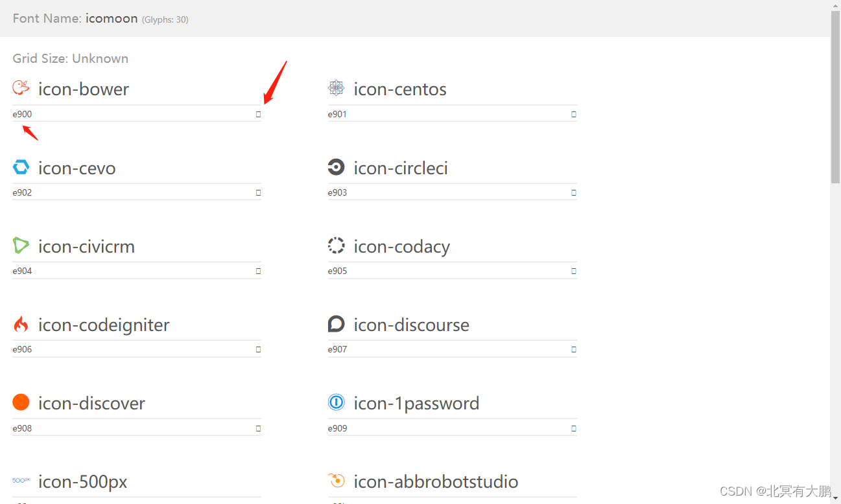Click glyph character box in e902 row

point(258,192)
